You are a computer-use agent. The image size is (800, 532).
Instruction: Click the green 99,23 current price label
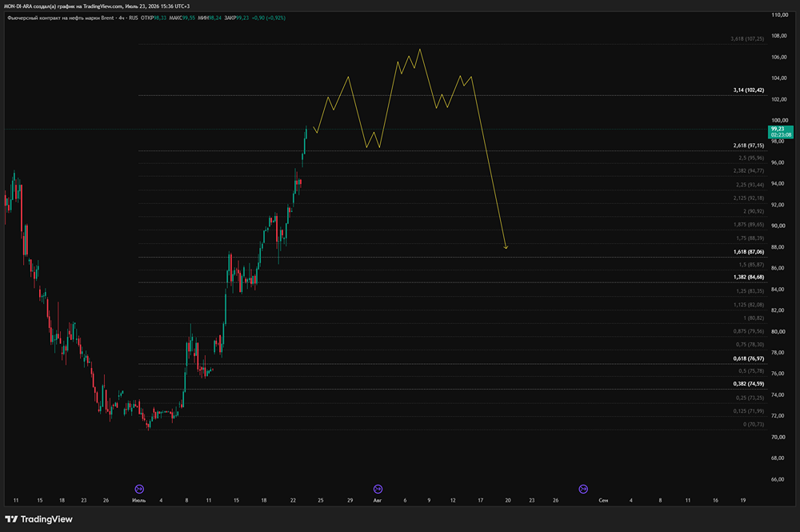click(781, 131)
